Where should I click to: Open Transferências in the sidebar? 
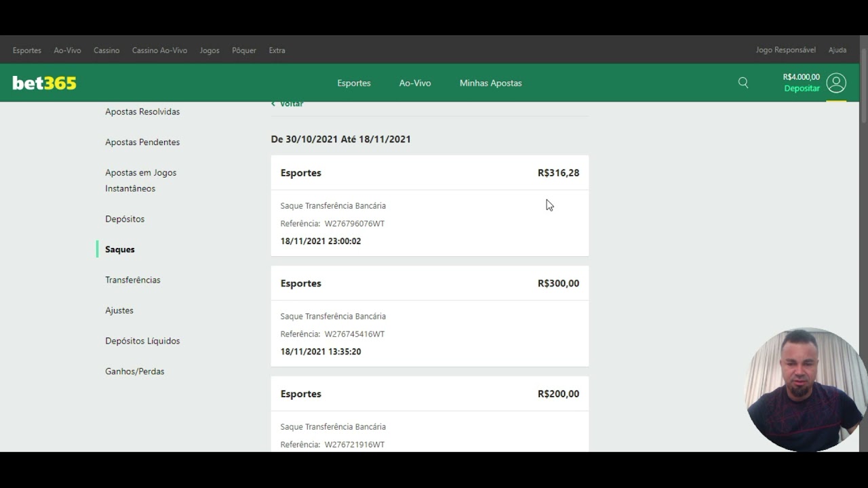click(133, 280)
